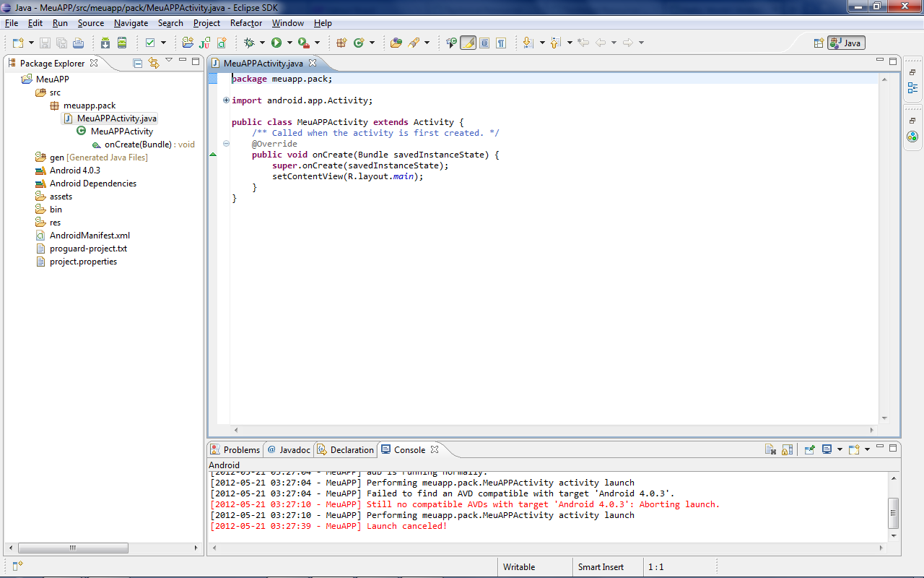The image size is (924, 578).
Task: Click the New Android XML File icon
Action: [x=222, y=43]
